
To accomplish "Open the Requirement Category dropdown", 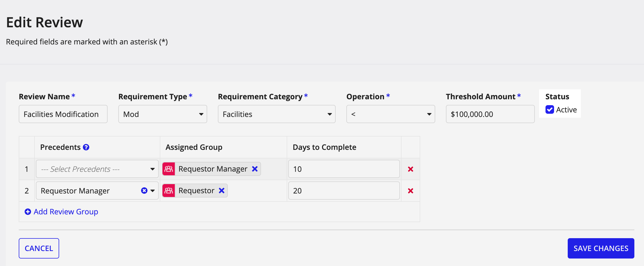I will click(x=276, y=114).
